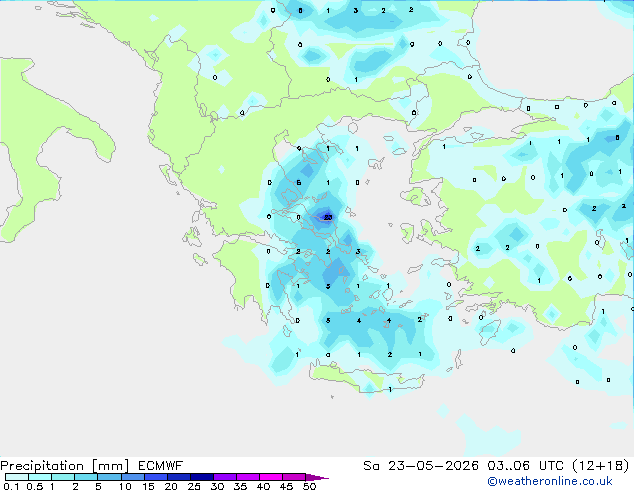Viewport: 634px width, 490px height.
Task: Select the 40–45 mm pink legend swatch
Action: (271, 477)
